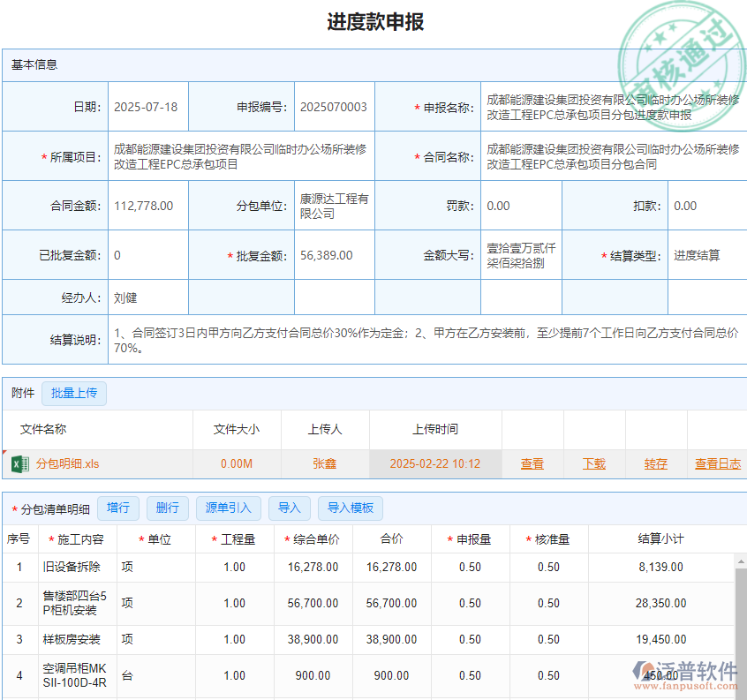
Task: Click the 导入 button to import data
Action: click(290, 508)
